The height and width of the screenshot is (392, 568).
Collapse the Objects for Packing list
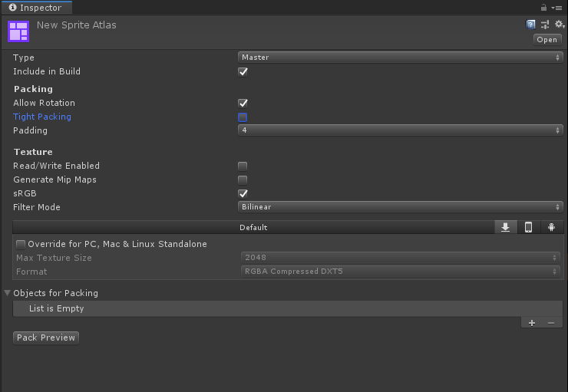coord(7,293)
